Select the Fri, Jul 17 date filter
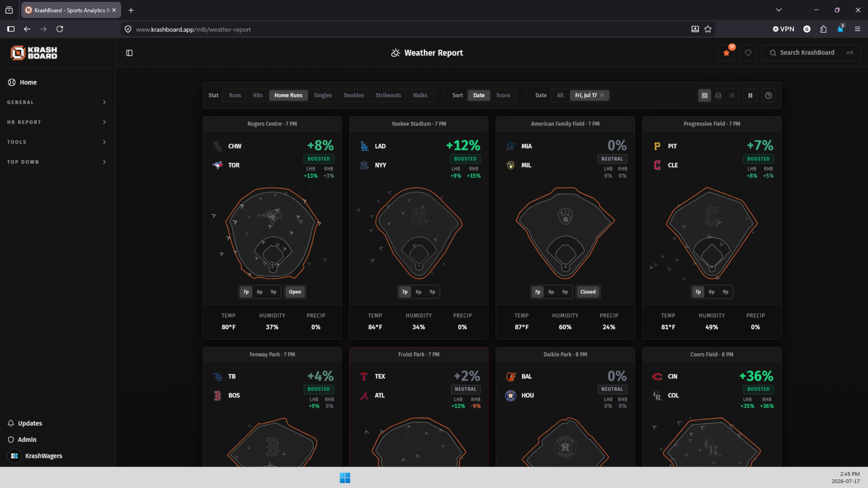 (589, 96)
